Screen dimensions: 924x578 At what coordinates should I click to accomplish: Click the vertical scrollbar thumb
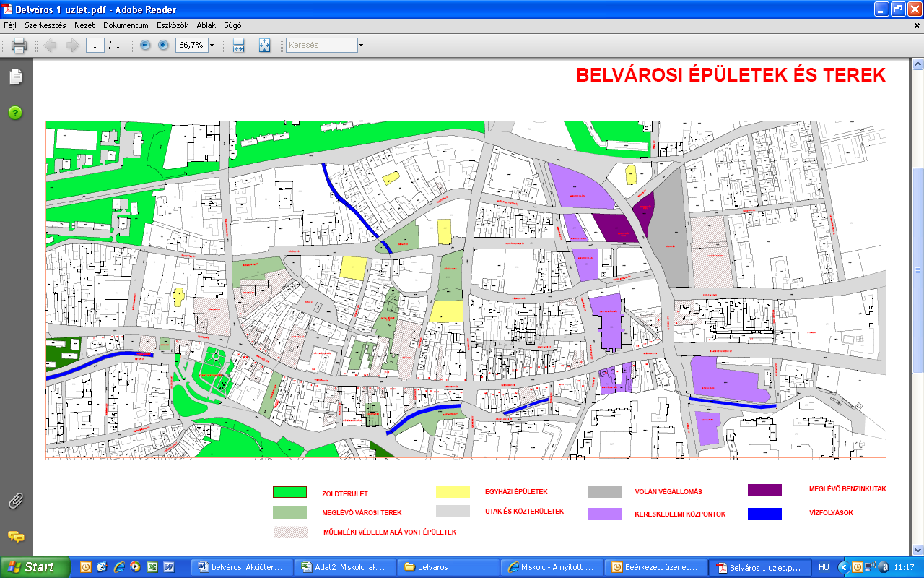pyautogui.click(x=918, y=270)
